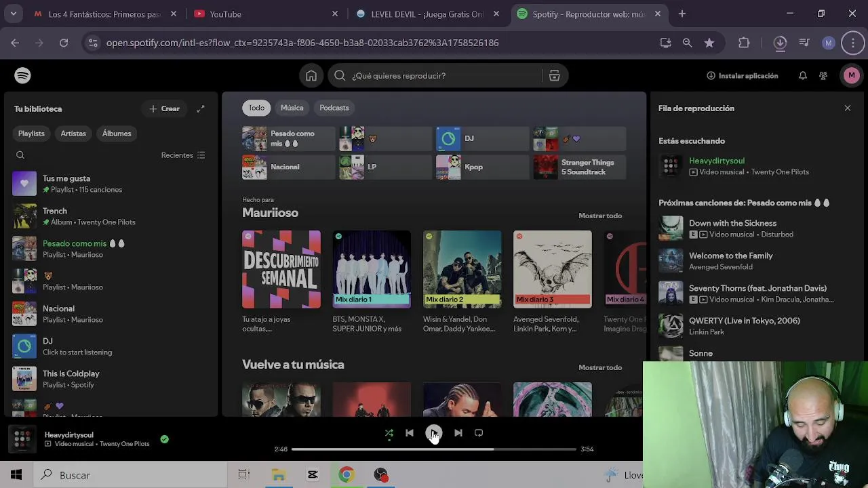Toggle the saved checkmark for Heavydirtysoul

tap(164, 439)
